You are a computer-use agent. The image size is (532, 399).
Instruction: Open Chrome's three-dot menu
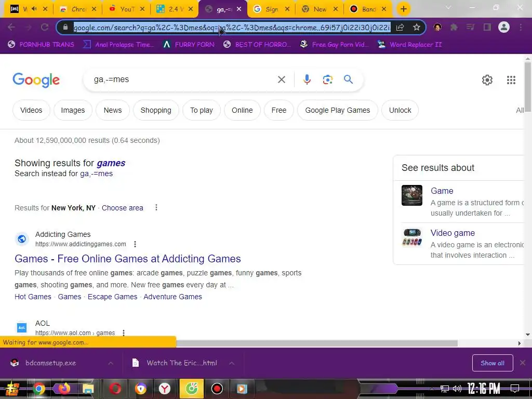(521, 27)
